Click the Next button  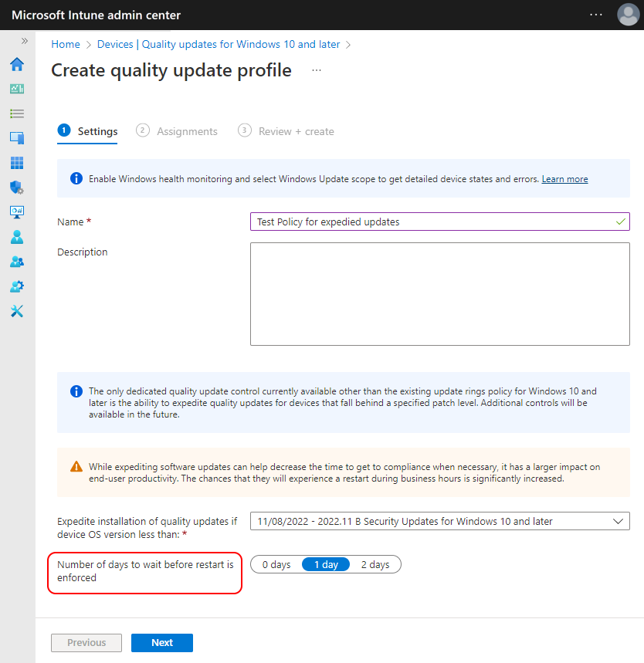pos(162,643)
